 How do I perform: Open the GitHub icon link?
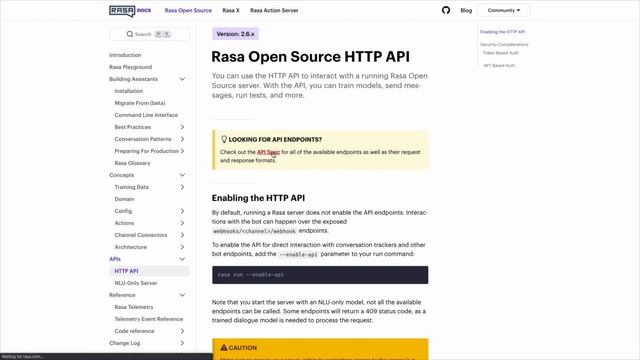click(446, 10)
